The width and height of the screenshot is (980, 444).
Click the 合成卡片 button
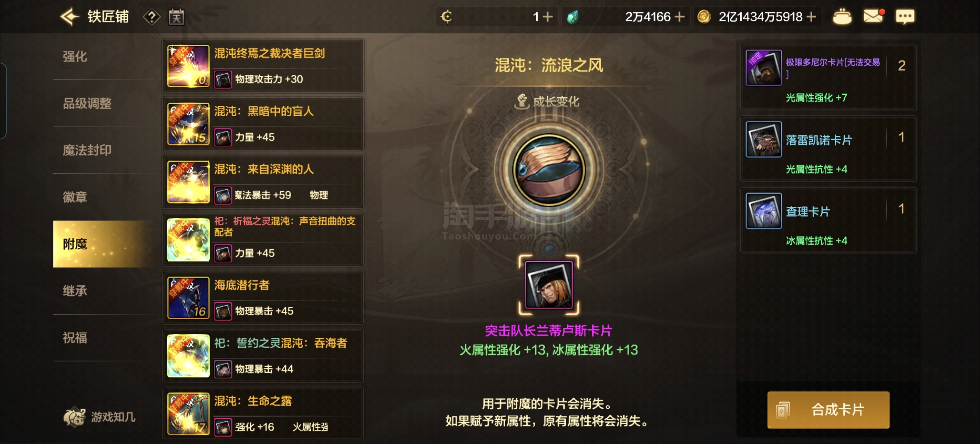(828, 410)
